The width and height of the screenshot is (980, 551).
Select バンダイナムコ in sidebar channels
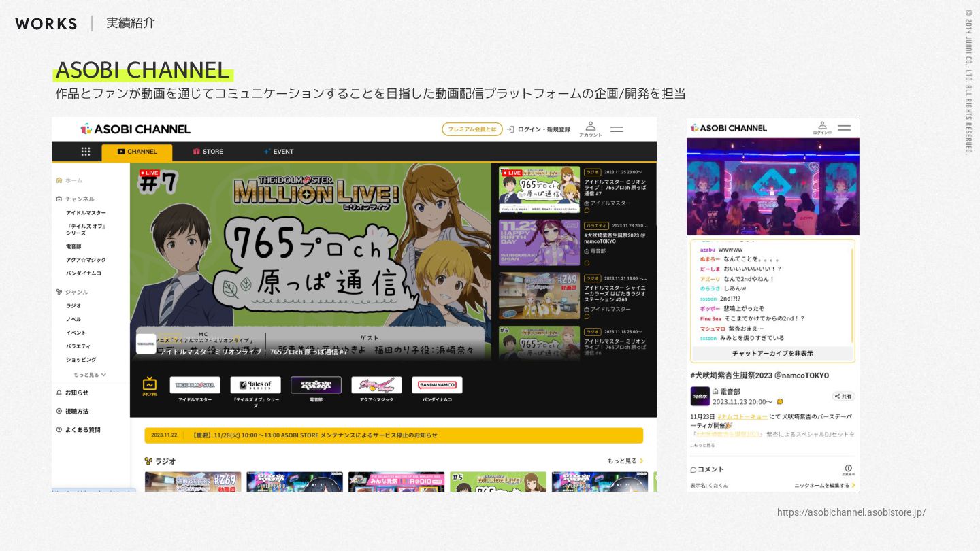point(84,273)
